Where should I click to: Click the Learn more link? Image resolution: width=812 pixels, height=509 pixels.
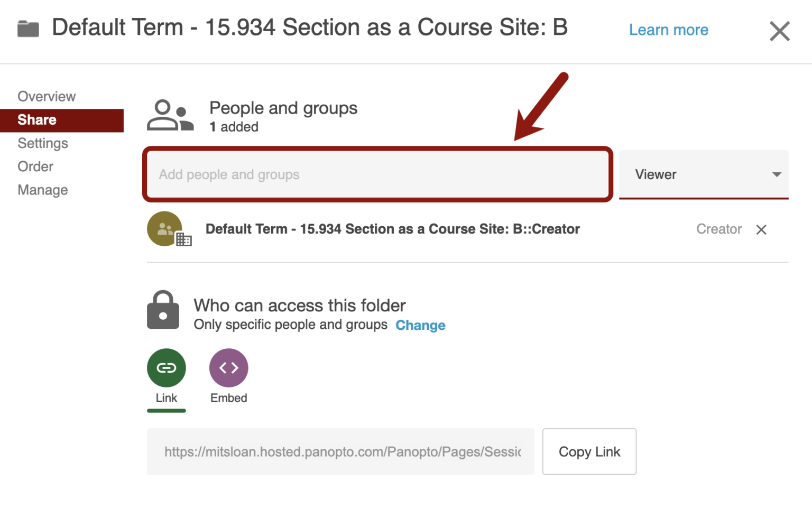[668, 30]
